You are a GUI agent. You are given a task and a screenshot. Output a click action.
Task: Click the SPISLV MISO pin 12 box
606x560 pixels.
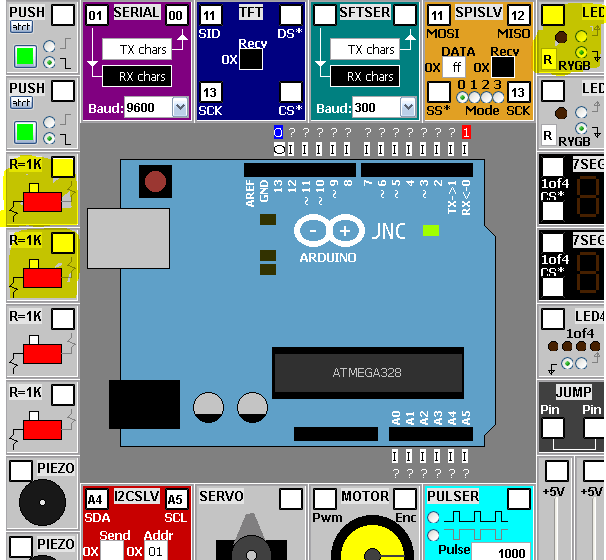click(519, 15)
